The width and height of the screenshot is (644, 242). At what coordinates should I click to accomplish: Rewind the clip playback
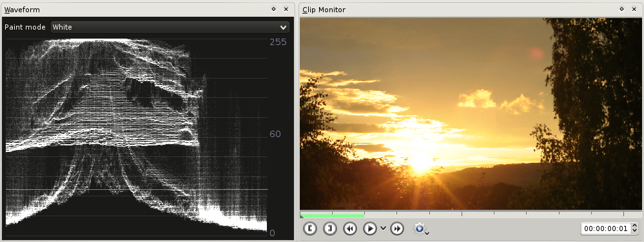pos(350,228)
